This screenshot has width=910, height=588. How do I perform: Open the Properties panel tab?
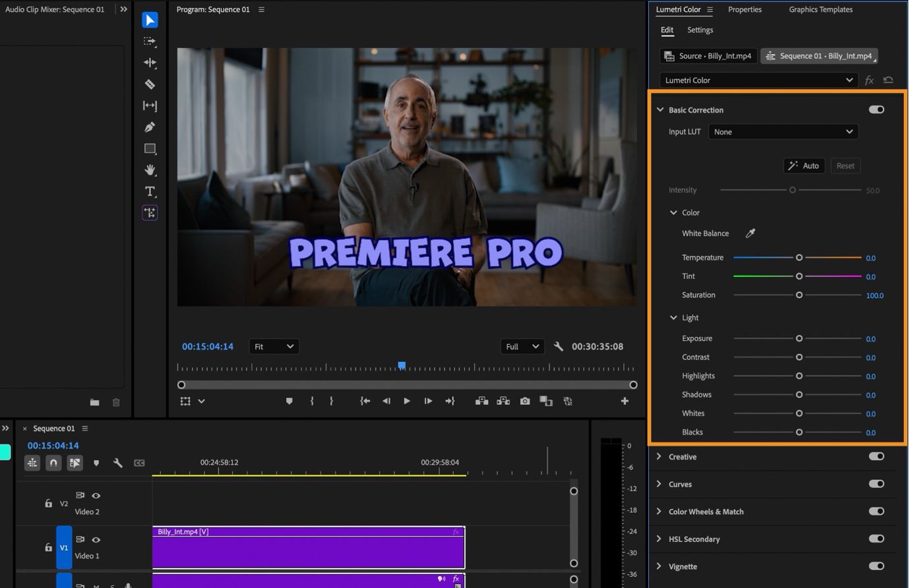[x=744, y=9]
